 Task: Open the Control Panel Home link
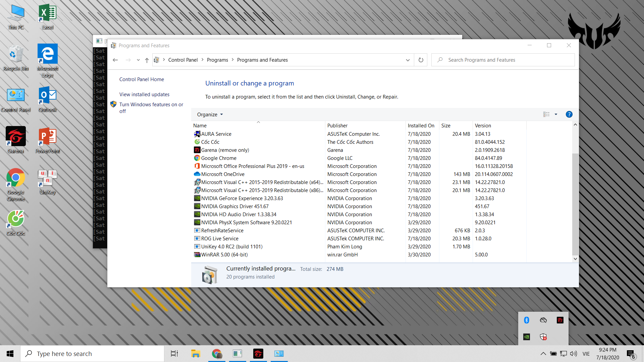pos(142,79)
